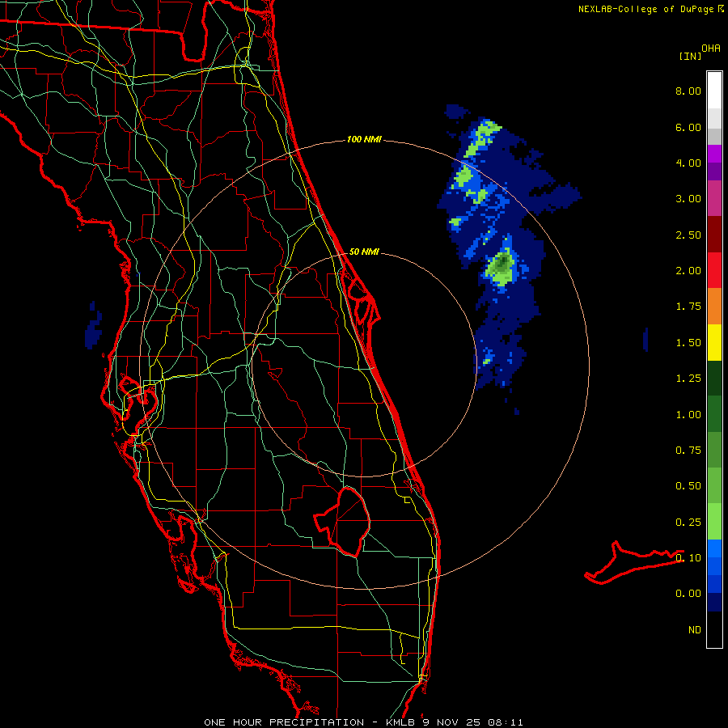Click the [IN] units label
Viewport: 728px width, 728px height.
[690, 56]
